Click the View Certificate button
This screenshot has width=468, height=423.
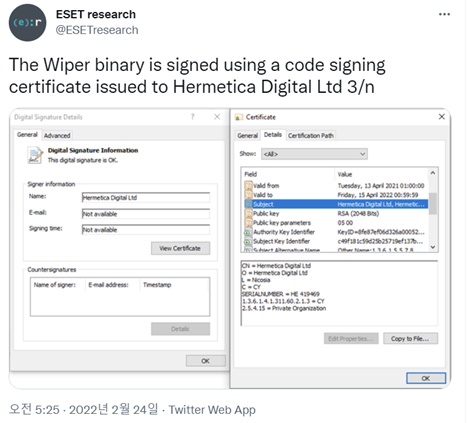[180, 248]
